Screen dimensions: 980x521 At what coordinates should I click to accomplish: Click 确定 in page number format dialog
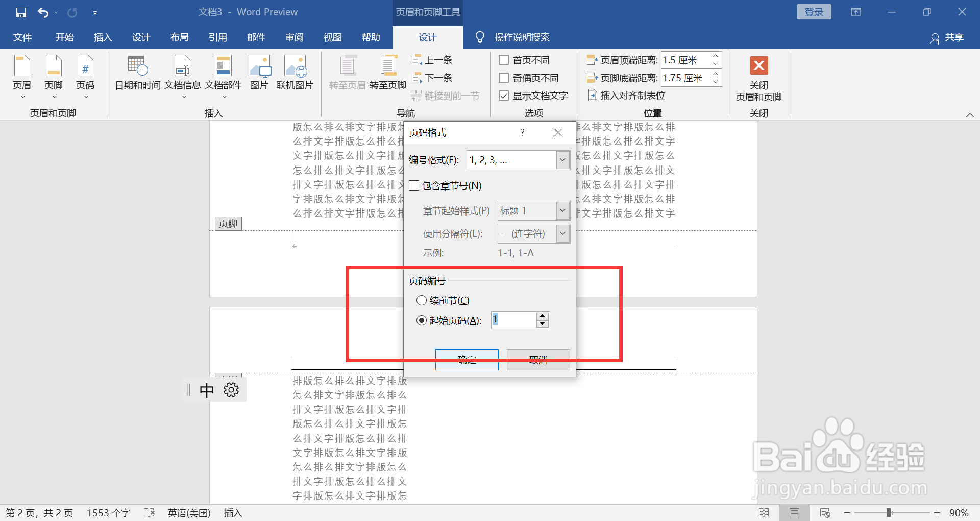467,360
